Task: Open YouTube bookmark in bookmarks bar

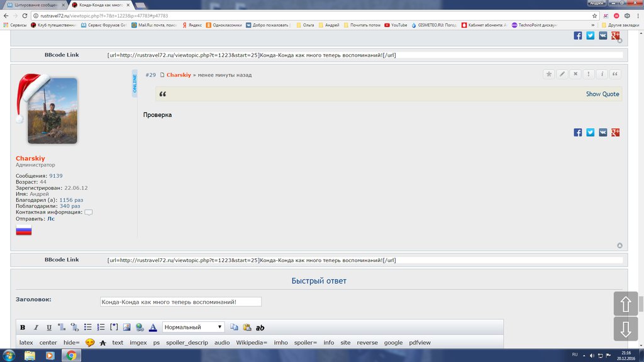Action: (x=396, y=25)
